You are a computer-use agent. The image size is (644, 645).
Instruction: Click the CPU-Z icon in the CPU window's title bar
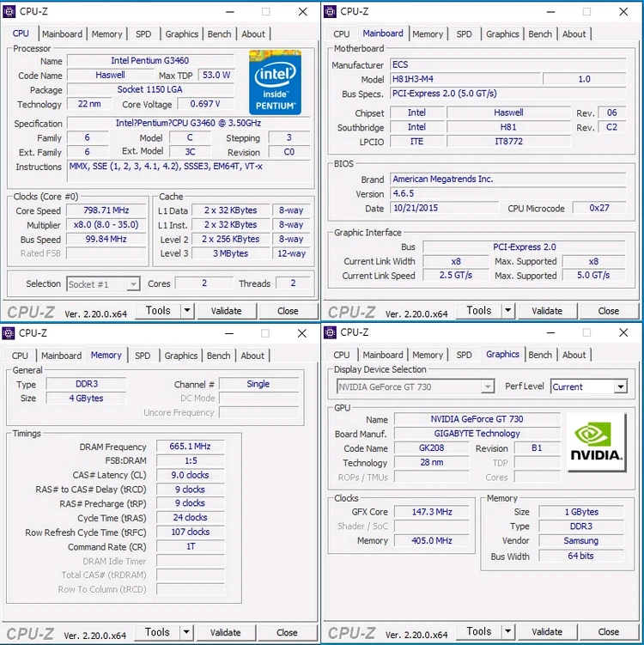(x=9, y=11)
